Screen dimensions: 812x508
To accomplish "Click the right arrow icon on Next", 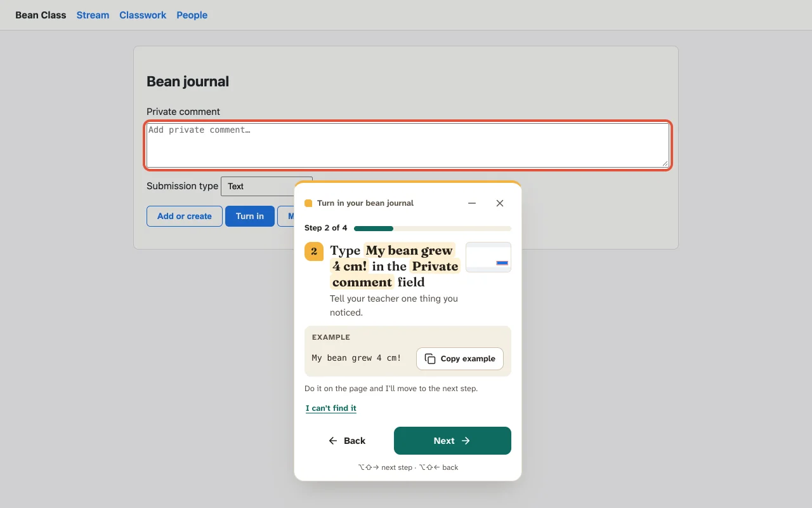I will (466, 441).
